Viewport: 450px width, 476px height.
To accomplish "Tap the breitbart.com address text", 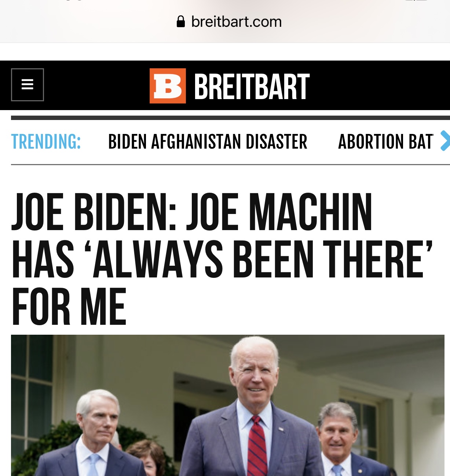I will 237,22.
